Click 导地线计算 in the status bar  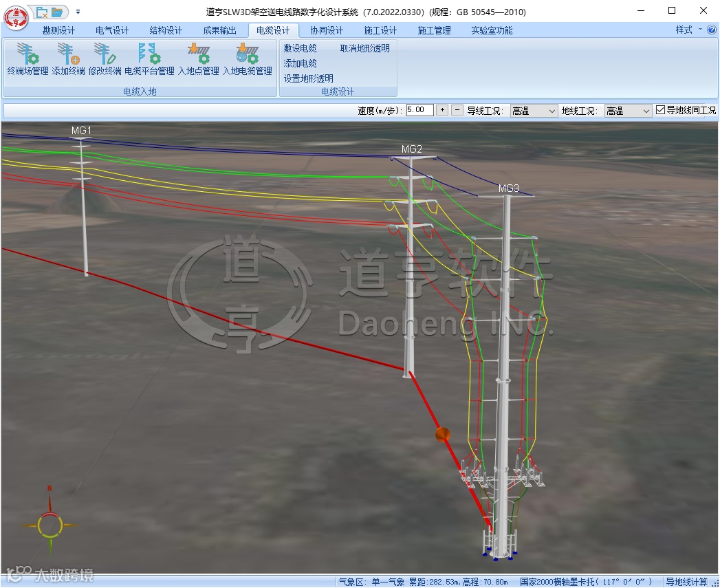coord(687,582)
